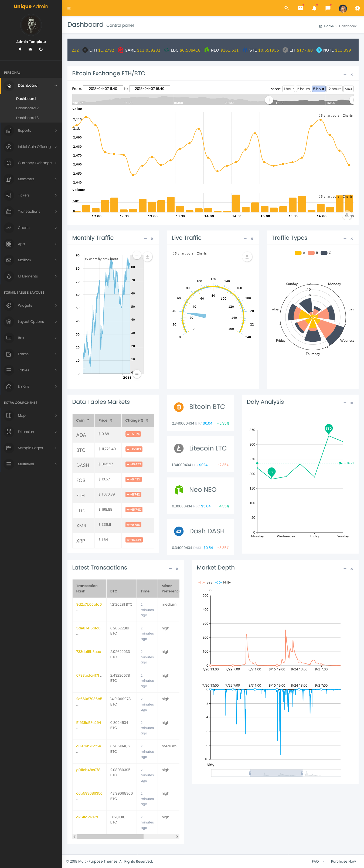Set chart zoom to MAX
This screenshot has height=868, width=364.
pos(348,89)
